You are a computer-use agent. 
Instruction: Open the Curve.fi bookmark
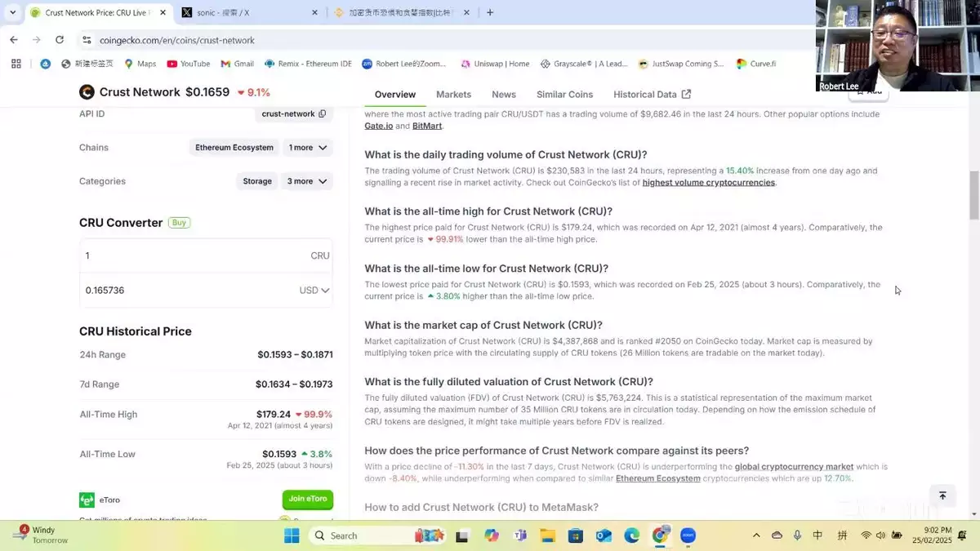(x=756, y=64)
